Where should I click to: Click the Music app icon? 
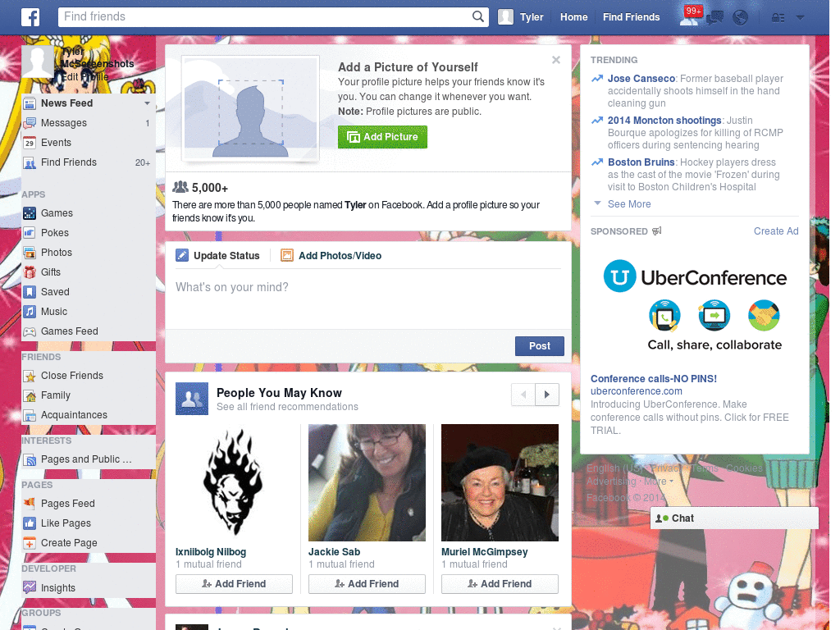(30, 312)
